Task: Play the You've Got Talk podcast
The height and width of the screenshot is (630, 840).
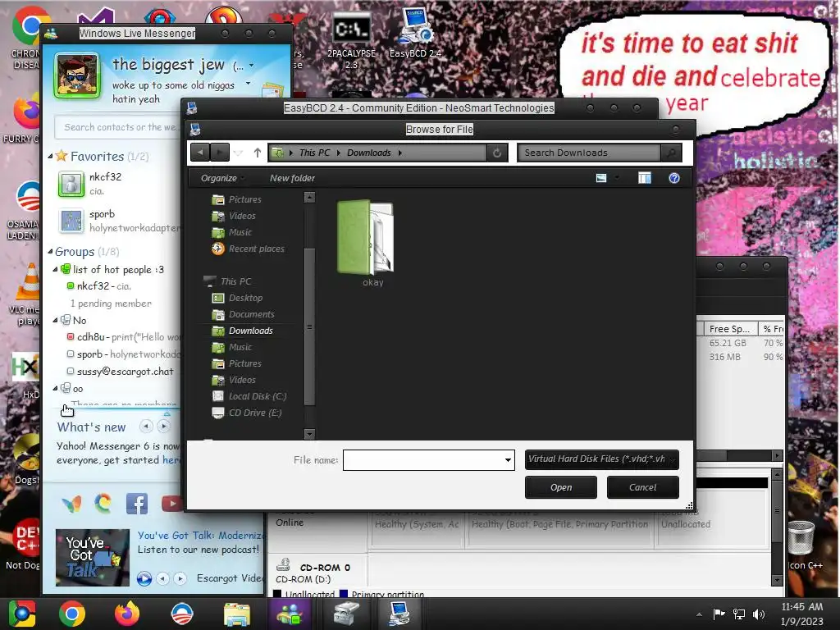Action: tap(144, 578)
